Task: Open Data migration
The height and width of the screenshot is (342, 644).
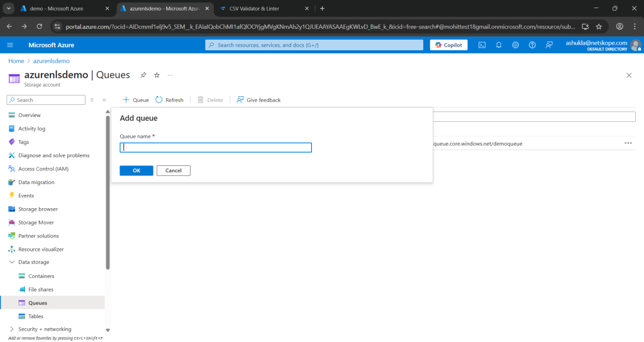Action: point(36,182)
